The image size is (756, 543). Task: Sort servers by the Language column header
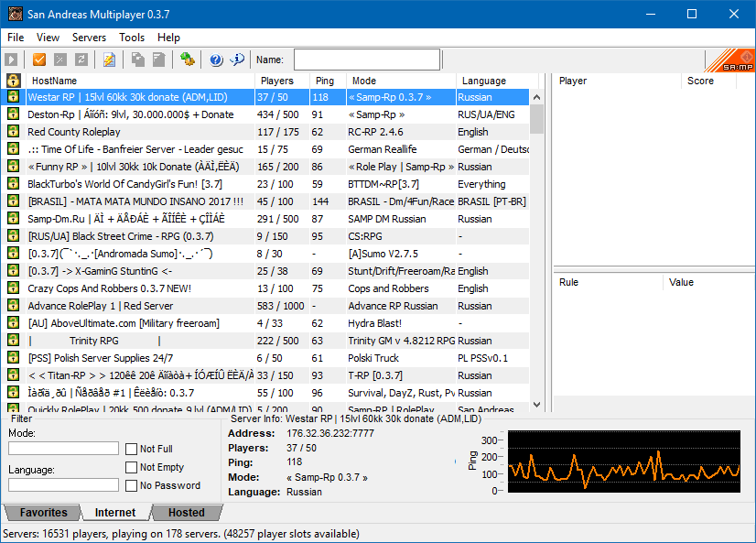pyautogui.click(x=497, y=81)
